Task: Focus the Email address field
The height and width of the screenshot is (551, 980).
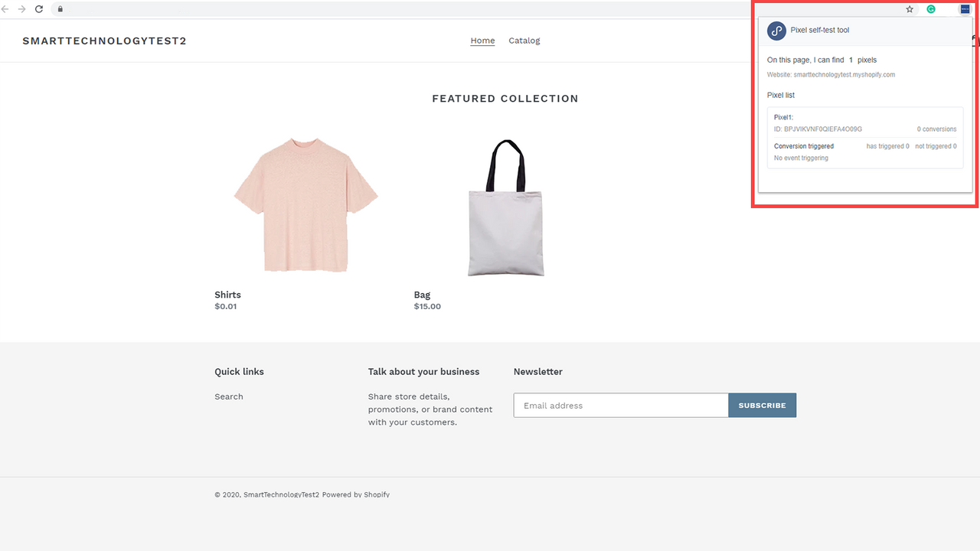Action: pos(620,406)
